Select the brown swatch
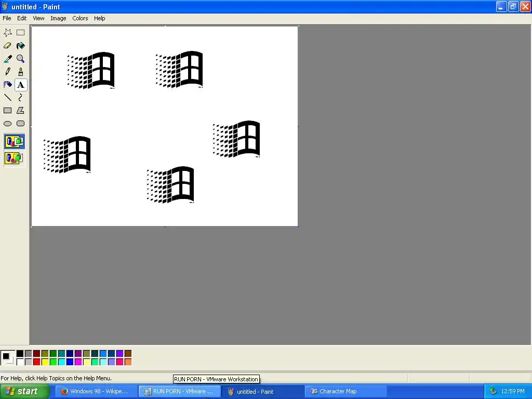Image resolution: width=532 pixels, height=399 pixels. point(128,354)
